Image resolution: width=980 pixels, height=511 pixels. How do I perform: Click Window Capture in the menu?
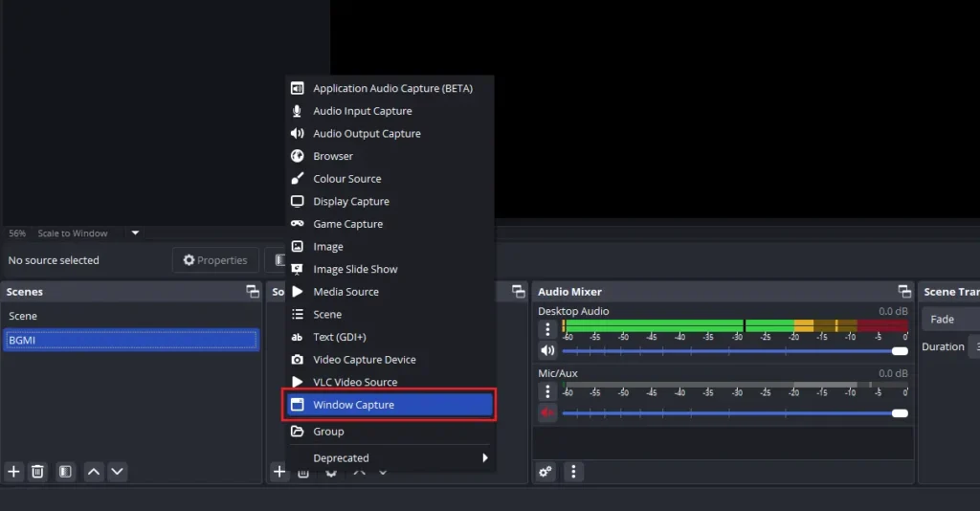pyautogui.click(x=390, y=404)
